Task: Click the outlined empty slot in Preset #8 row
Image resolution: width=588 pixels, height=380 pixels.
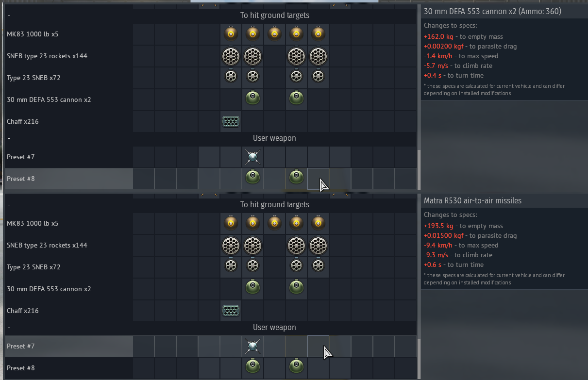Action: (318, 179)
